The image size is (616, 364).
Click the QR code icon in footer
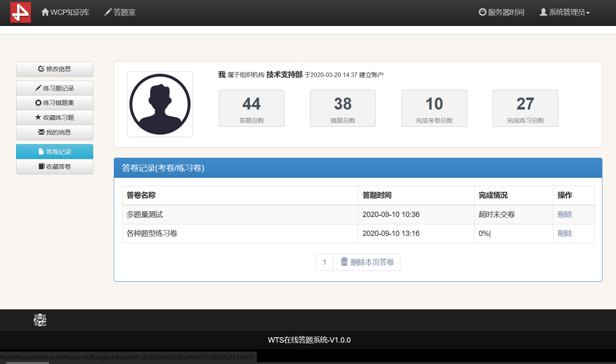[x=40, y=320]
